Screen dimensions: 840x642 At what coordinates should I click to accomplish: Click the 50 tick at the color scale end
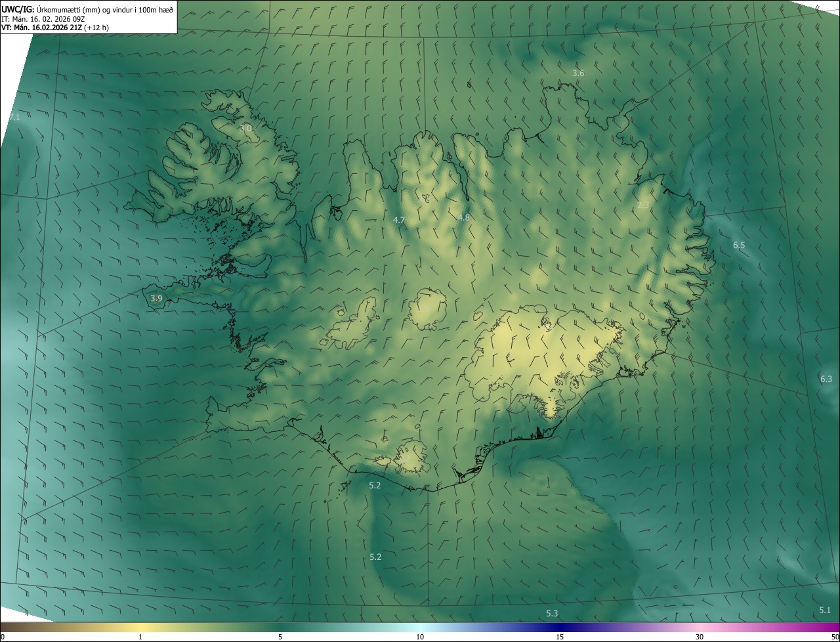click(x=835, y=637)
